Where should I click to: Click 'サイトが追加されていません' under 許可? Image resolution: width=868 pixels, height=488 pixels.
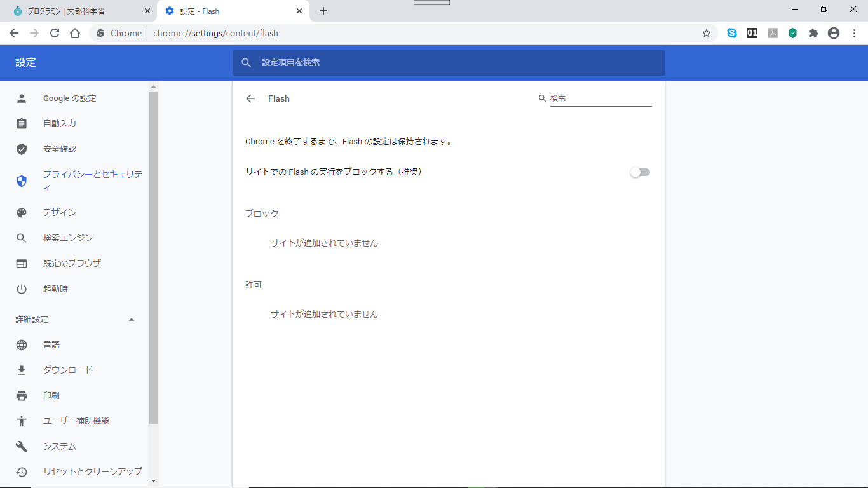[x=324, y=314]
